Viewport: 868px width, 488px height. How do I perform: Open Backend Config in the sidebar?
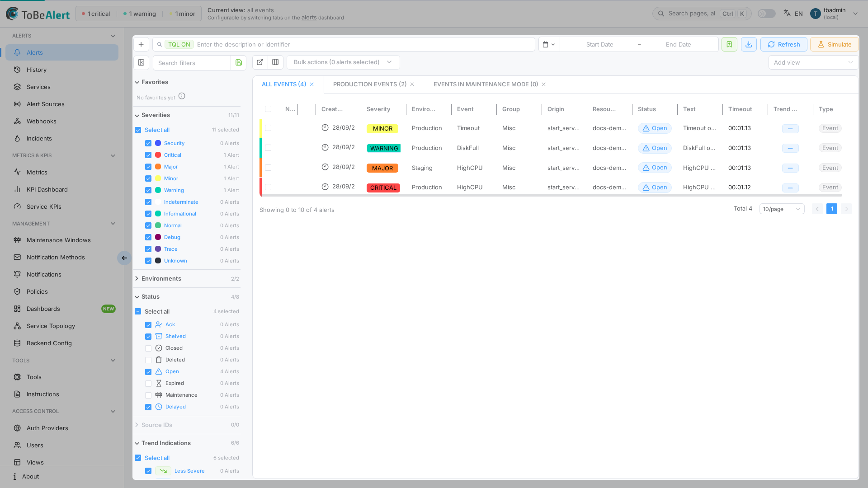click(62, 343)
